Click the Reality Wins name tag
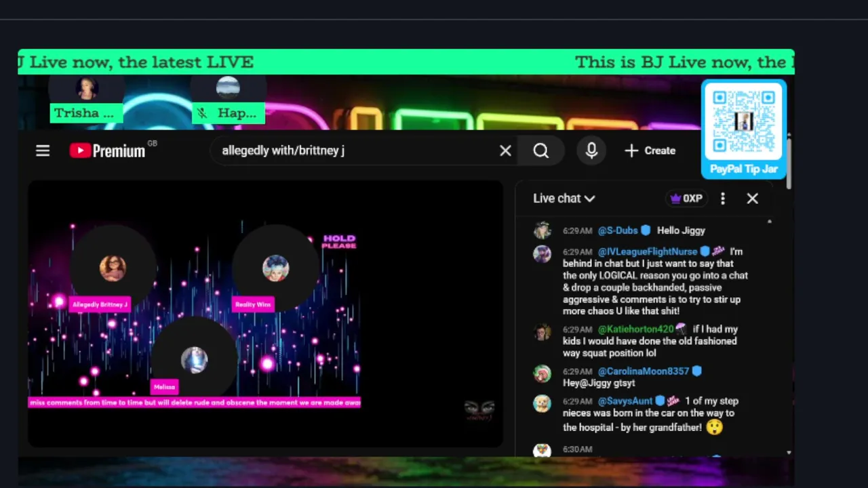The image size is (868, 488). (253, 305)
